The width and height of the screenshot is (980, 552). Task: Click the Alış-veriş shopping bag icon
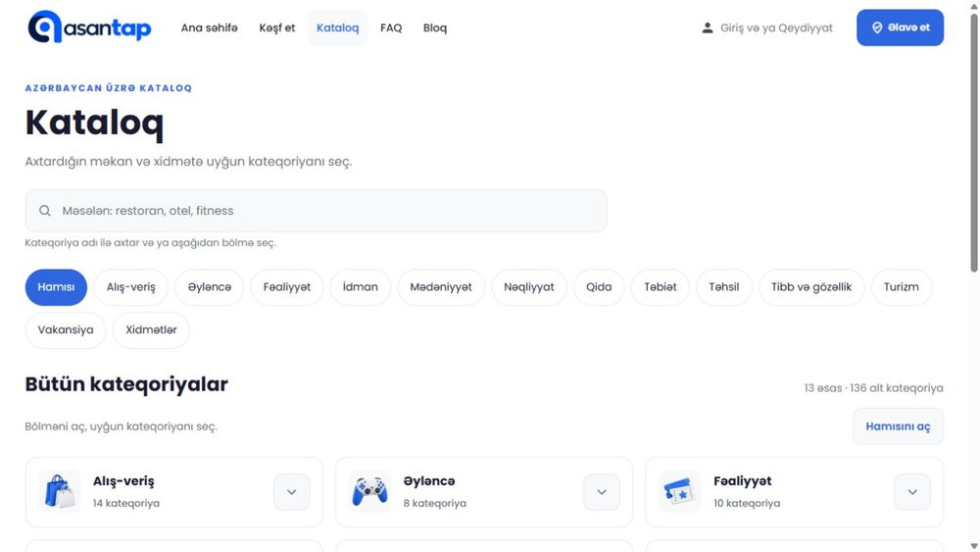pos(60,491)
